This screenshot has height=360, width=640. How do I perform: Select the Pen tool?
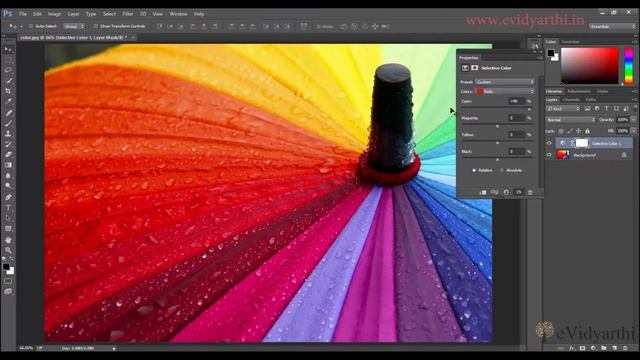click(8, 197)
